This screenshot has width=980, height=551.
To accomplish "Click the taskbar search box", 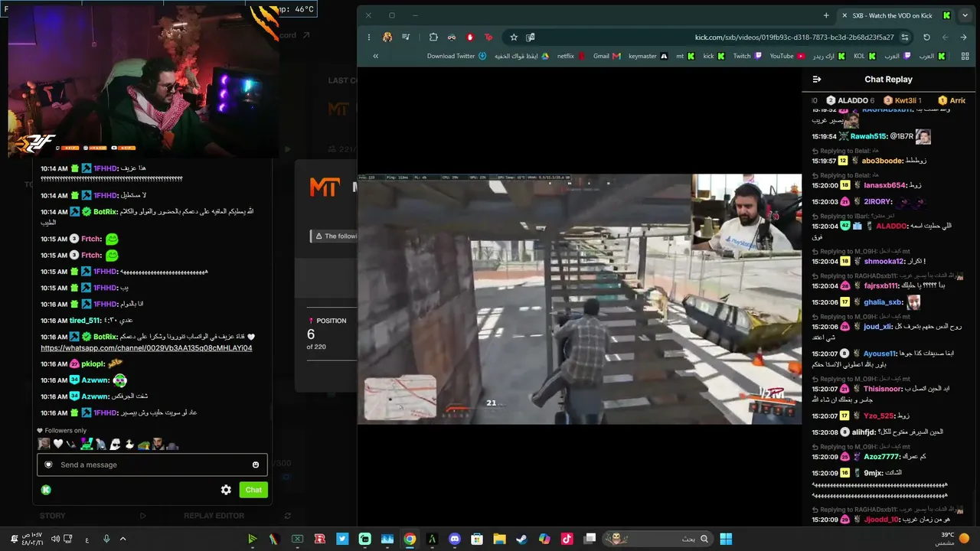I will [x=658, y=539].
